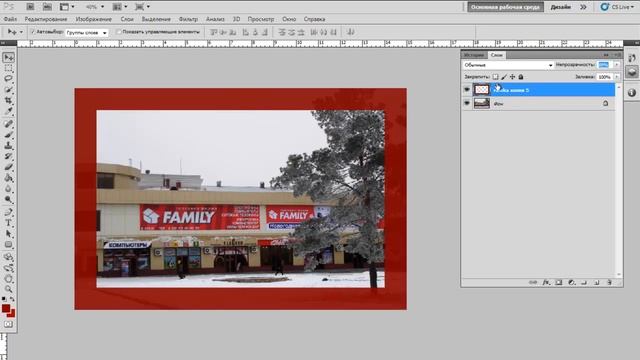Open the Arrange Documents dropdown
The image size is (640, 360).
pyautogui.click(x=120, y=7)
